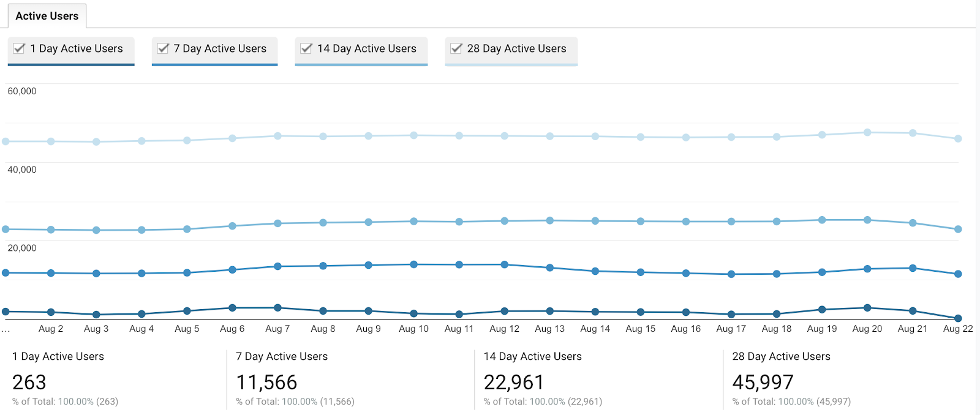Select the 14 Day line point at Aug 8
The width and height of the screenshot is (980, 415).
tap(323, 223)
